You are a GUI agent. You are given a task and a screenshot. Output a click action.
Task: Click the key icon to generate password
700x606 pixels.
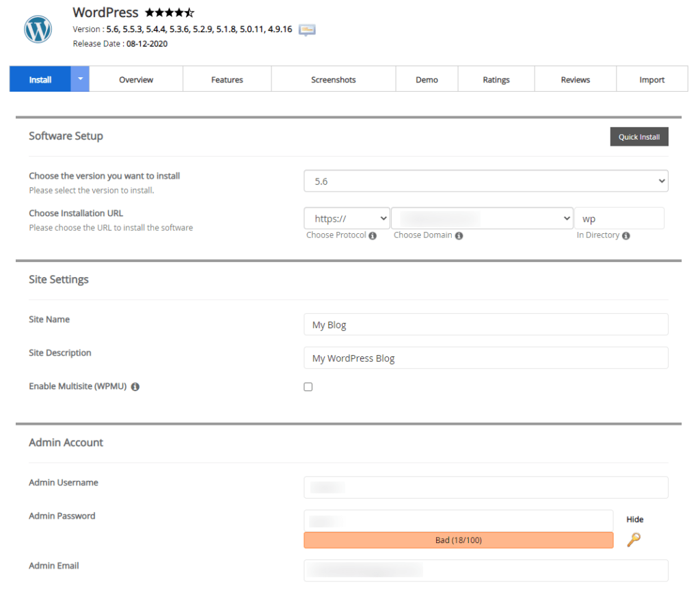click(634, 540)
